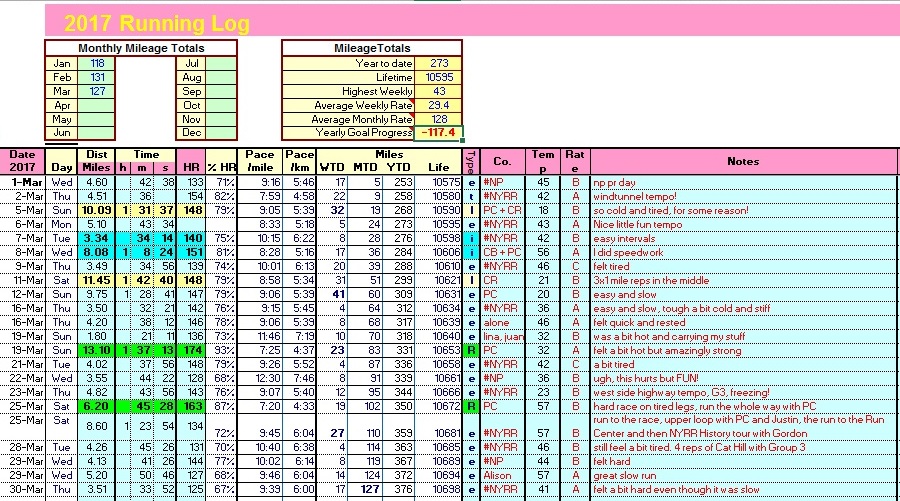The image size is (900, 501).
Task: Select the 'windtunnel tempo!' note cell
Action: pyautogui.click(x=743, y=197)
